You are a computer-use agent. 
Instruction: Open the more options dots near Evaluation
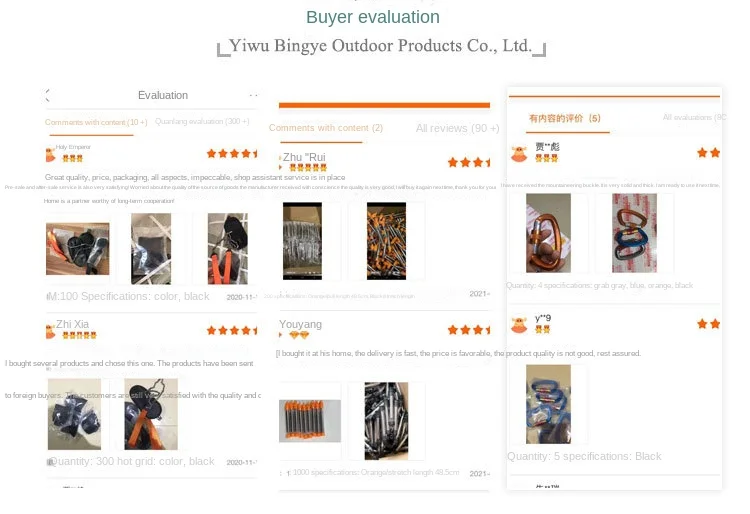[254, 96]
